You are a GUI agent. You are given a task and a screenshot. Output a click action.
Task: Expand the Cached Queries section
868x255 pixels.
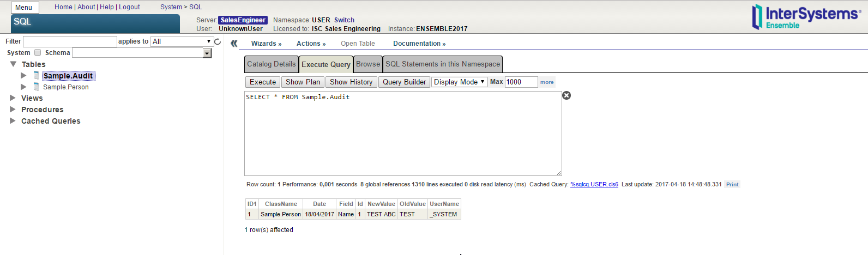click(x=13, y=121)
